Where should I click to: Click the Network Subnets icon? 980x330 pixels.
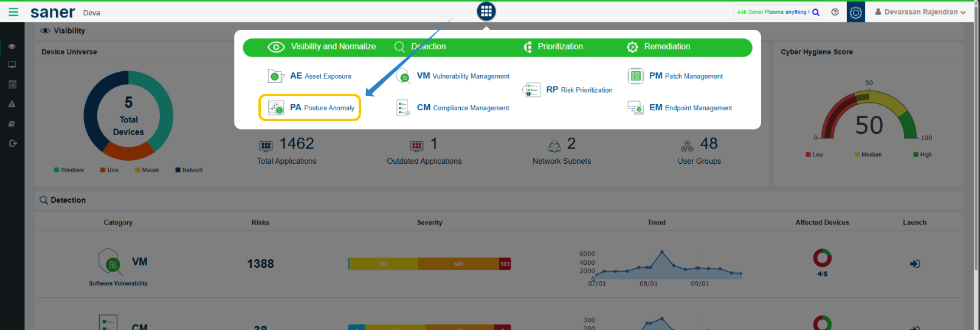(554, 146)
